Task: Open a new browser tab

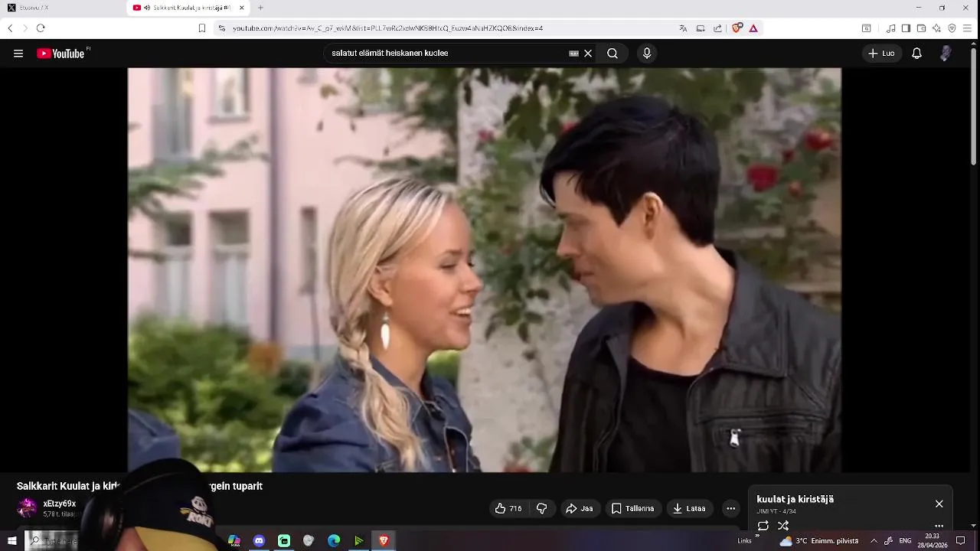Action: click(260, 8)
